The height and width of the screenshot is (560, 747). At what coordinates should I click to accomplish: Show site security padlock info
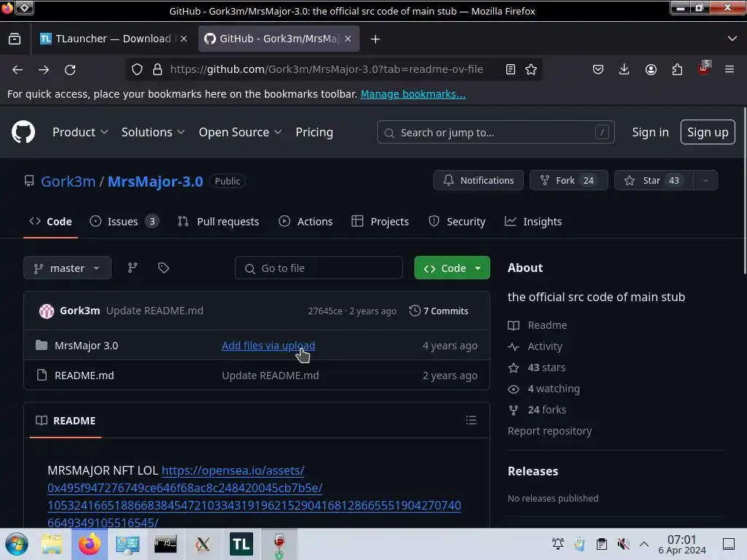coord(158,69)
